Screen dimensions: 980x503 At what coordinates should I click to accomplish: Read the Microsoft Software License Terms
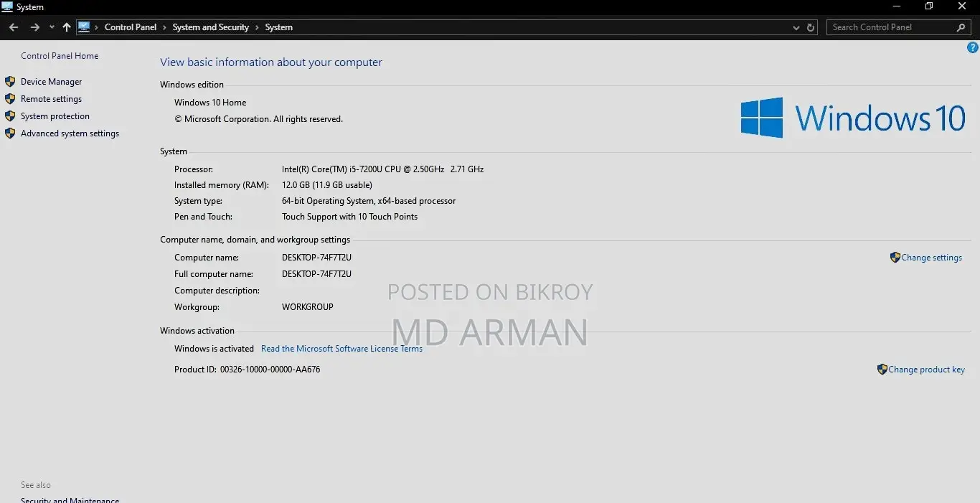click(341, 349)
